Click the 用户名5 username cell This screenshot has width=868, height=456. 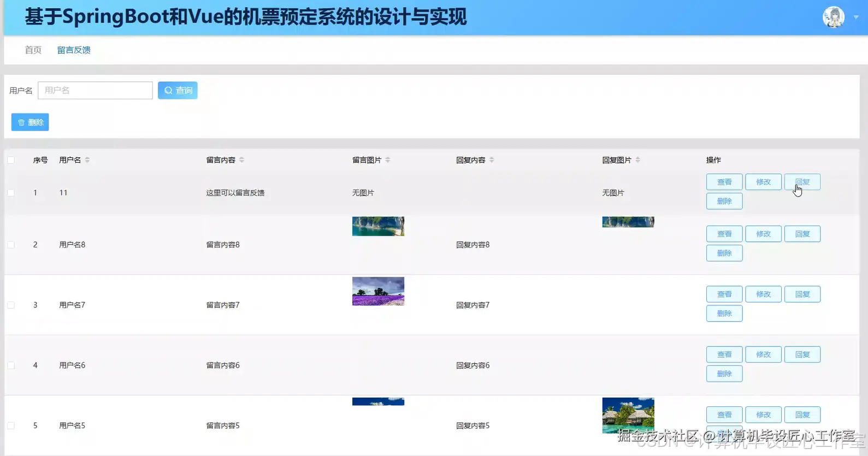coord(72,425)
